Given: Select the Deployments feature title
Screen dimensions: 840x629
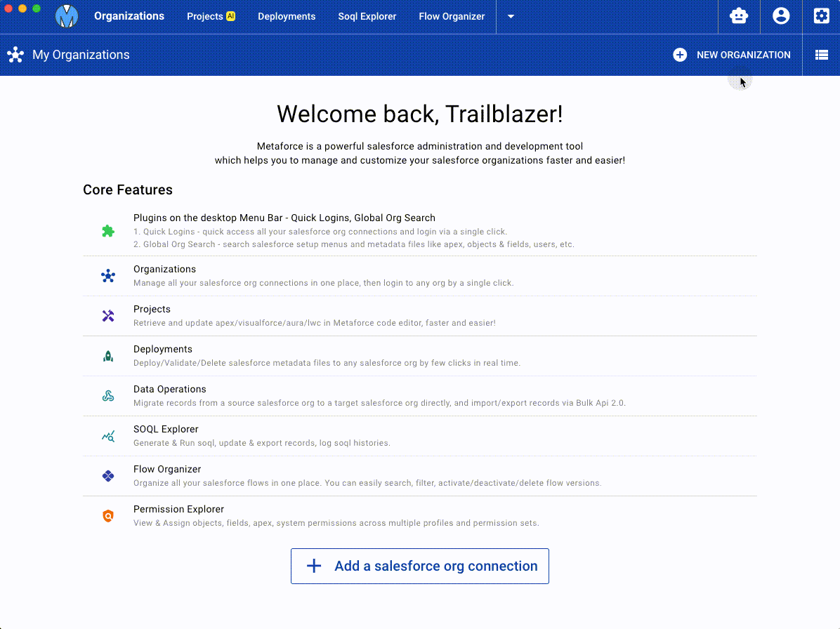Looking at the screenshot, I should [163, 349].
